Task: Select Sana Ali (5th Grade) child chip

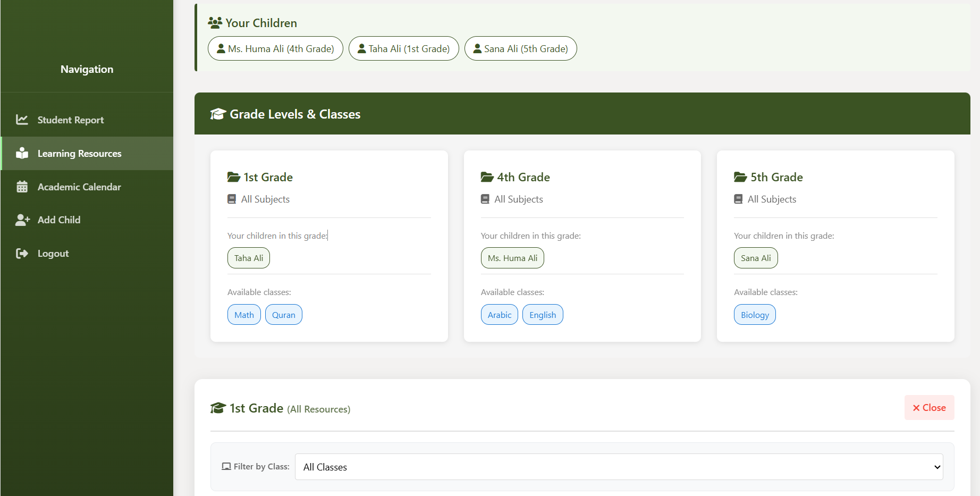Action: pos(520,48)
